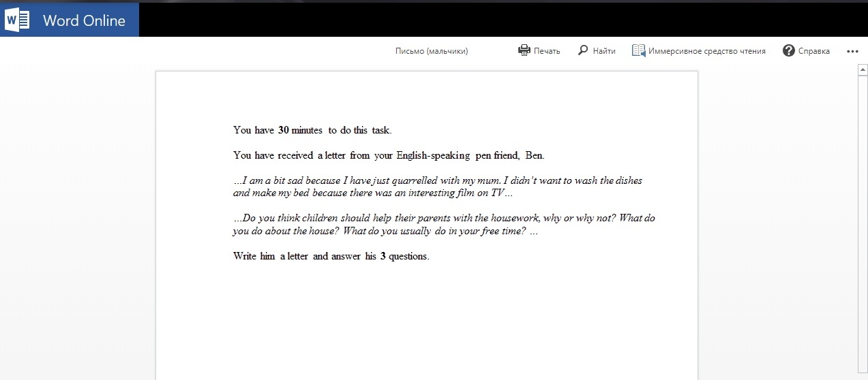Select the Печать print button

click(x=539, y=50)
